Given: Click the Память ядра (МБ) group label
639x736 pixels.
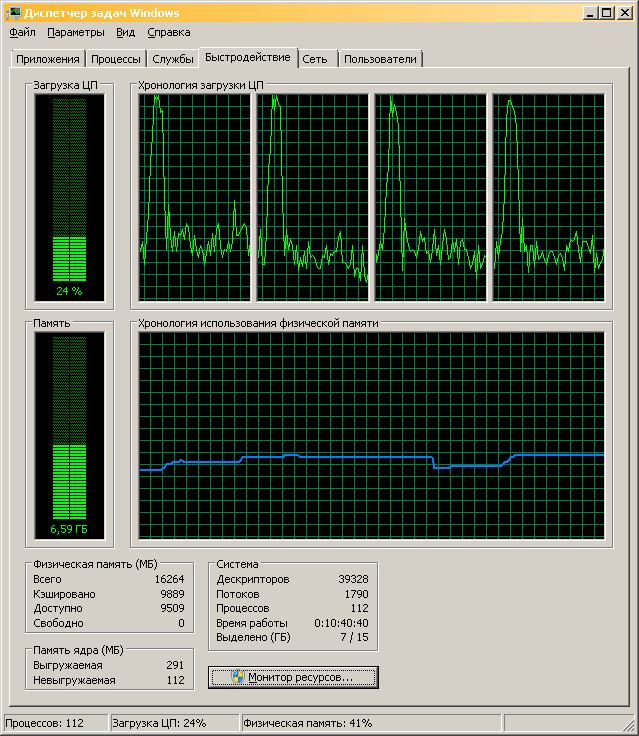Looking at the screenshot, I should pyautogui.click(x=78, y=650).
